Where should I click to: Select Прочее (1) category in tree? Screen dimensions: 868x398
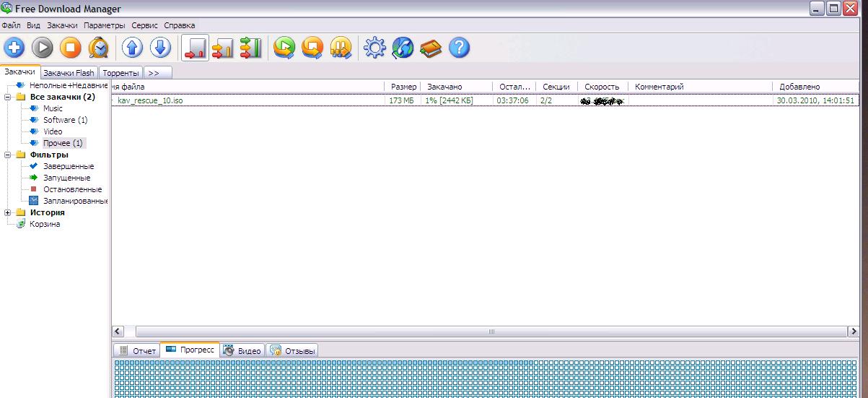[x=63, y=143]
